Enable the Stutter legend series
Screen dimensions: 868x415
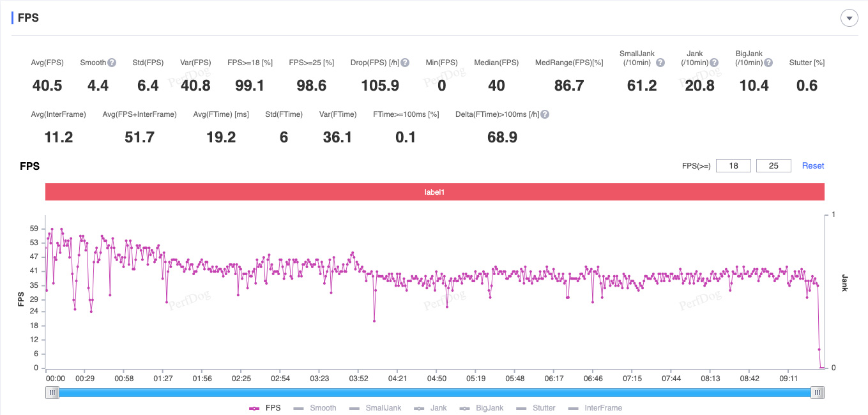pyautogui.click(x=535, y=408)
